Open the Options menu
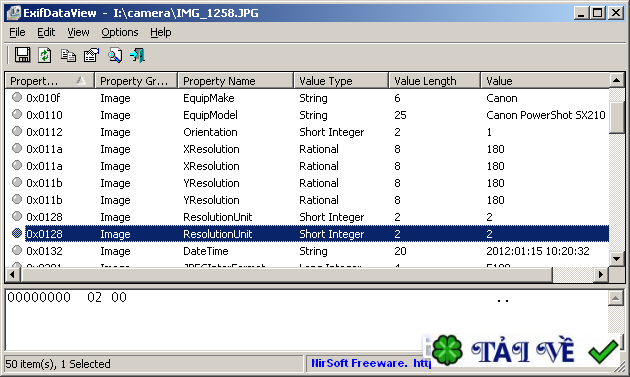This screenshot has width=630, height=377. (x=120, y=32)
